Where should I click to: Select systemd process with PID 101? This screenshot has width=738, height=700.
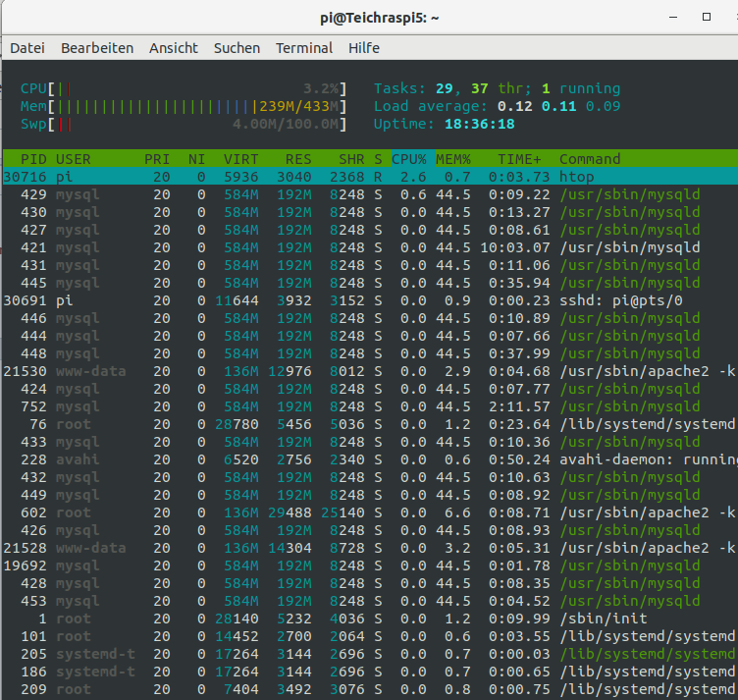(x=370, y=636)
